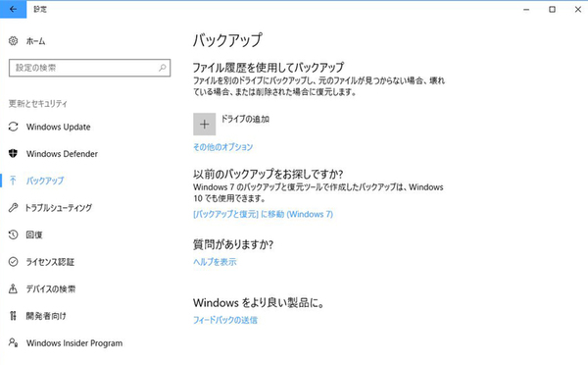Click Windows をより良い製品に。 heading

259,302
